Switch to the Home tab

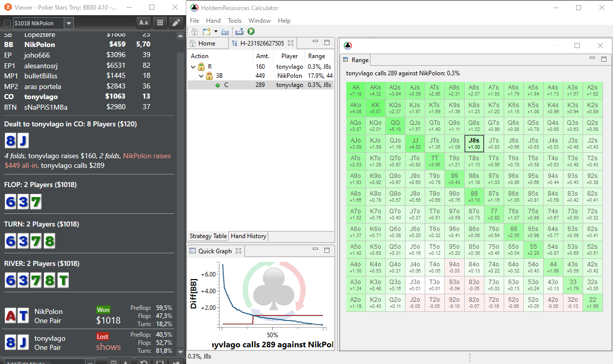[207, 43]
